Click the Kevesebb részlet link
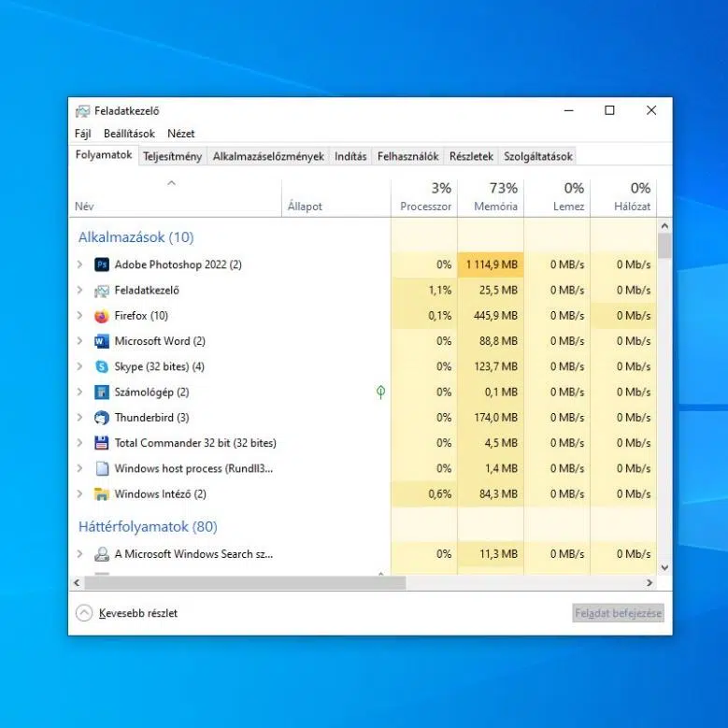The image size is (728, 728). click(x=138, y=613)
